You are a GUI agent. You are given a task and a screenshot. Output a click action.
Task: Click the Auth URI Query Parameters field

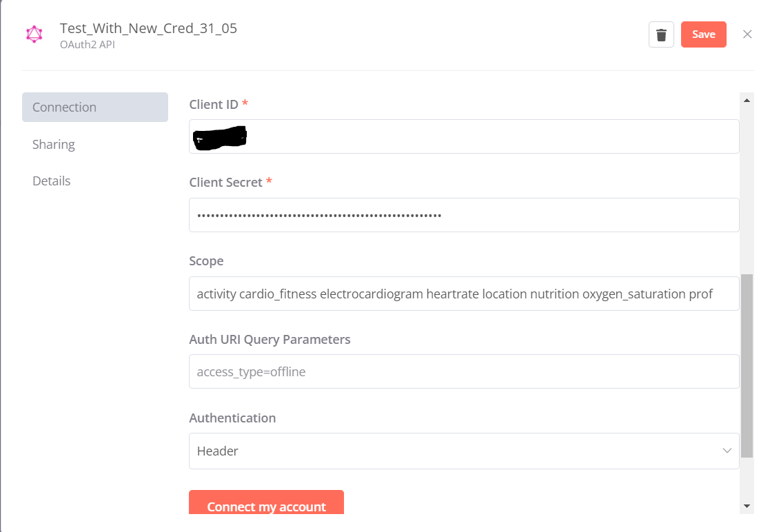tap(463, 371)
